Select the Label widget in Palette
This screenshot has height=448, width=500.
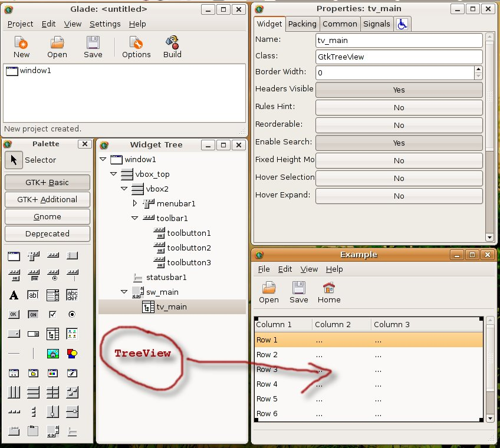tap(14, 295)
